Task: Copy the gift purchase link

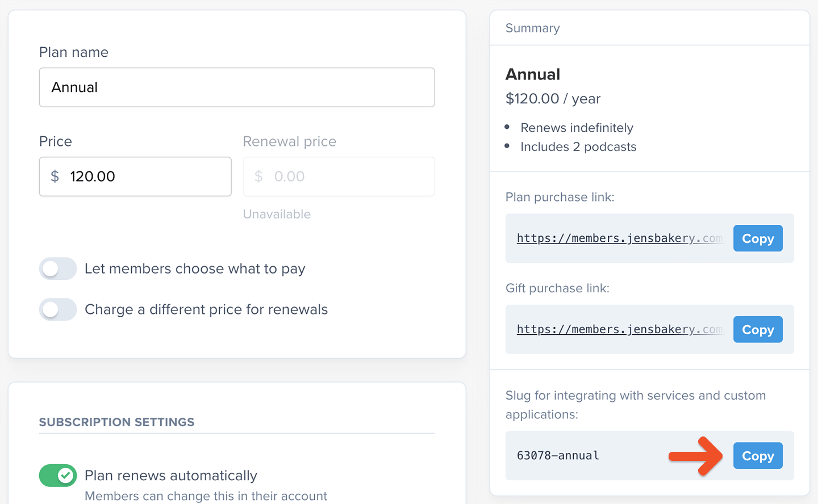Action: point(758,330)
